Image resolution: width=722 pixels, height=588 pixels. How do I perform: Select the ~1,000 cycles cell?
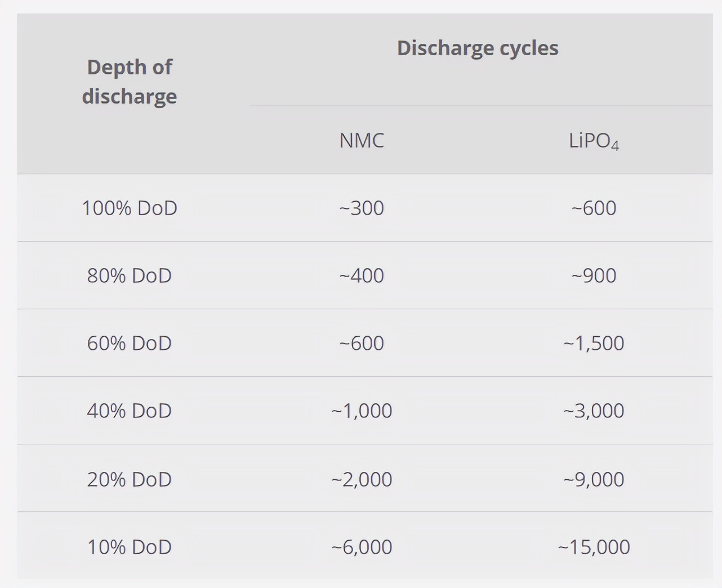pos(362,411)
